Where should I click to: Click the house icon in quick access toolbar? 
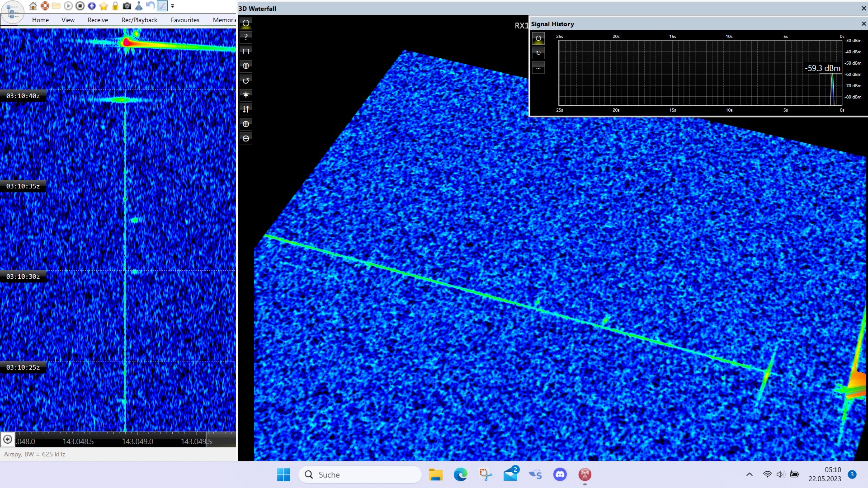pos(33,6)
